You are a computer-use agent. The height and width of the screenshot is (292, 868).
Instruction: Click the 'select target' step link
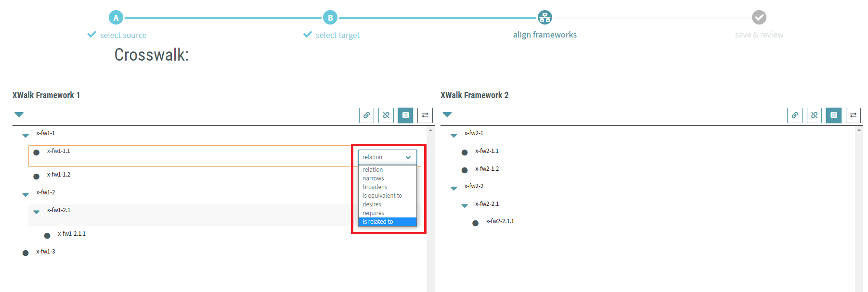[337, 35]
